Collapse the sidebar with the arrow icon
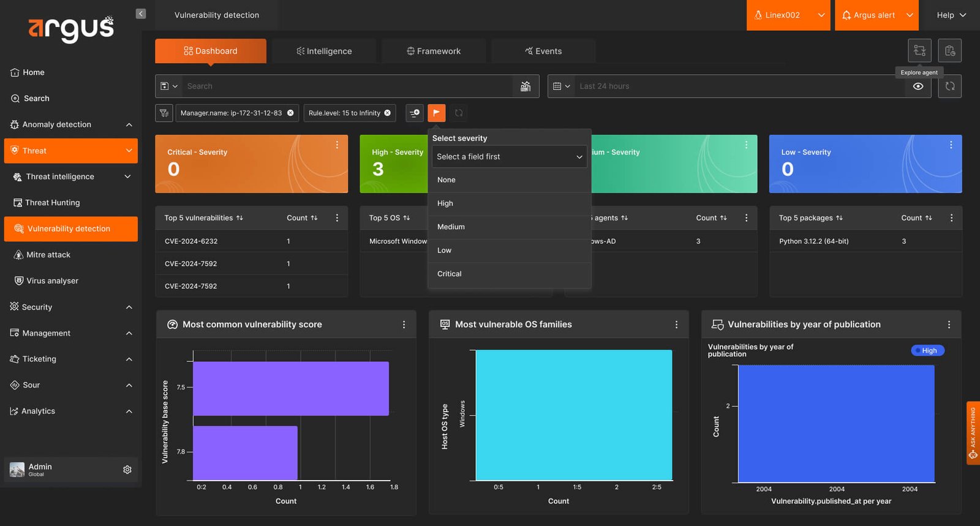The height and width of the screenshot is (526, 980). pos(141,13)
